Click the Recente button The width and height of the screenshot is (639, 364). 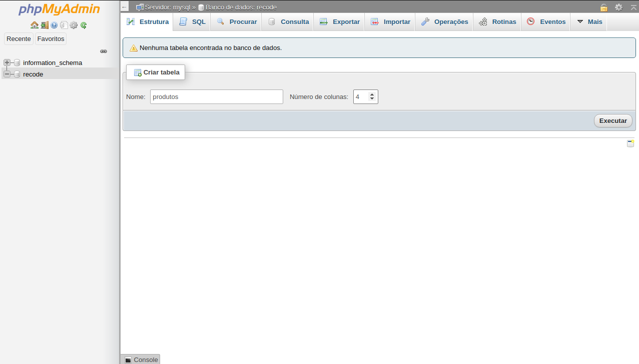(x=19, y=38)
